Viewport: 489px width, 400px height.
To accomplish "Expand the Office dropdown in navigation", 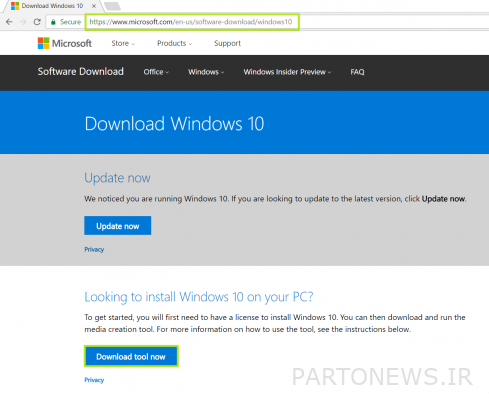I will (156, 72).
